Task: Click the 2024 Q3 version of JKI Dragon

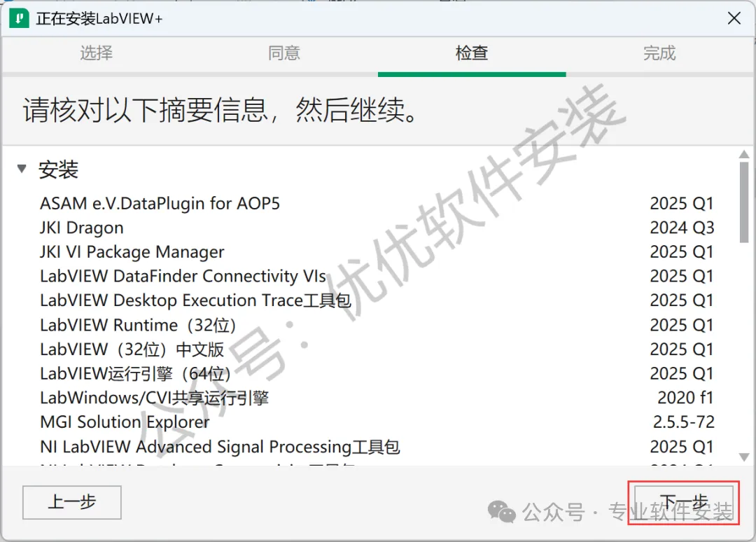Action: point(682,228)
